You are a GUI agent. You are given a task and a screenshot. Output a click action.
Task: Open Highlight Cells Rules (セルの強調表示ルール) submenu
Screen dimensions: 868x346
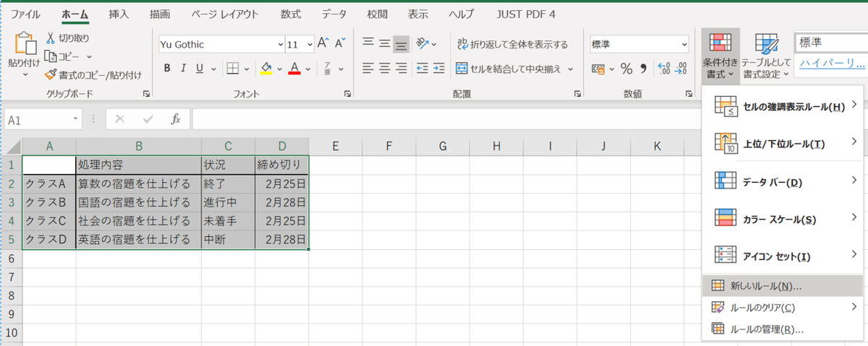tap(783, 106)
